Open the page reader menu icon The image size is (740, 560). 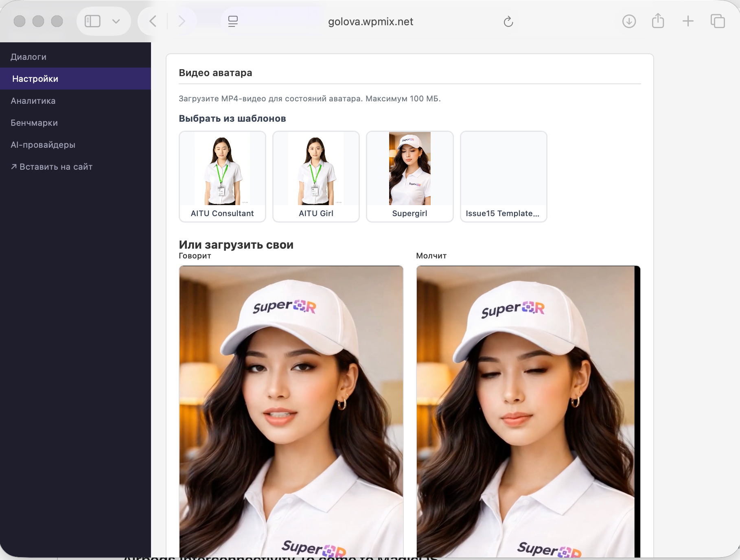233,21
